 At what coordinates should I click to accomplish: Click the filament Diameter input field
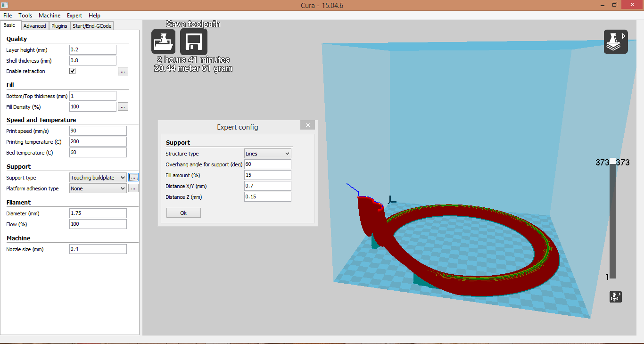tap(98, 213)
